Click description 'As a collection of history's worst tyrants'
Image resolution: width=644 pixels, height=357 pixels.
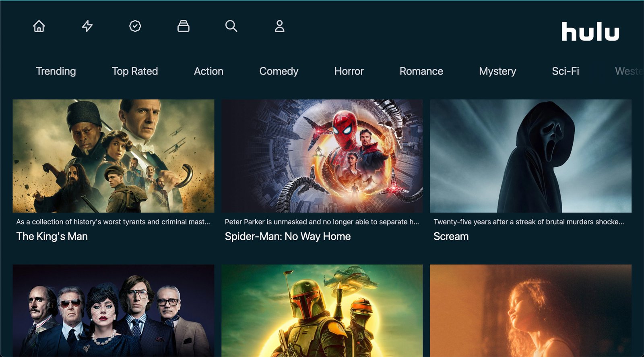tap(113, 222)
